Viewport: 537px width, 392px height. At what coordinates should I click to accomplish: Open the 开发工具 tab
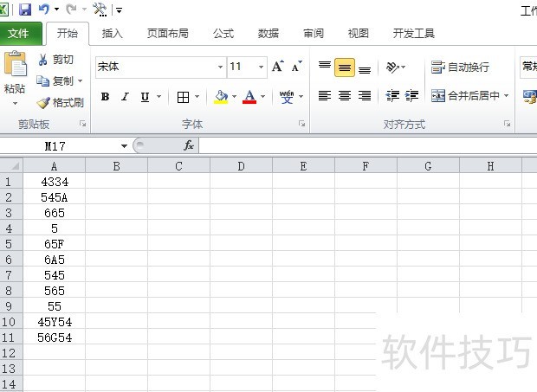point(414,34)
